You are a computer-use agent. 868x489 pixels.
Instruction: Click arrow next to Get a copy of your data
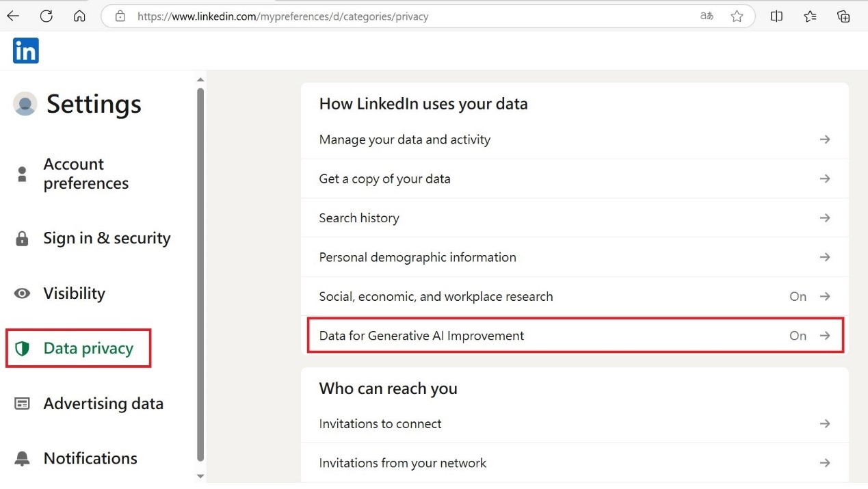click(x=825, y=179)
